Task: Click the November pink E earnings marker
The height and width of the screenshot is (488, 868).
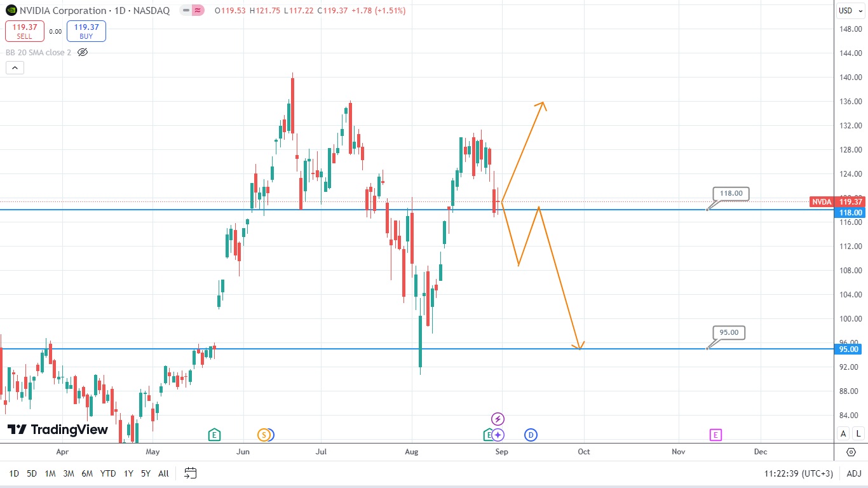Action: coord(715,435)
